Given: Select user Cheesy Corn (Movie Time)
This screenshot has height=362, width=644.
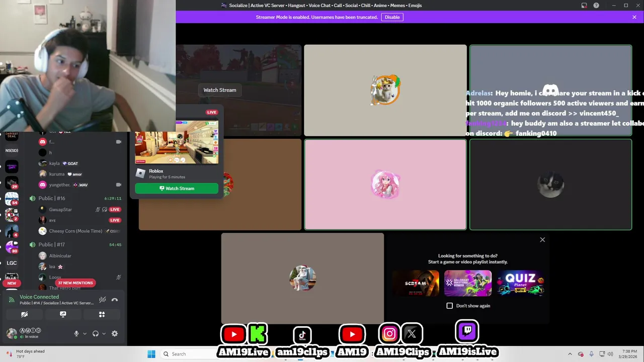Looking at the screenshot, I should (x=75, y=231).
